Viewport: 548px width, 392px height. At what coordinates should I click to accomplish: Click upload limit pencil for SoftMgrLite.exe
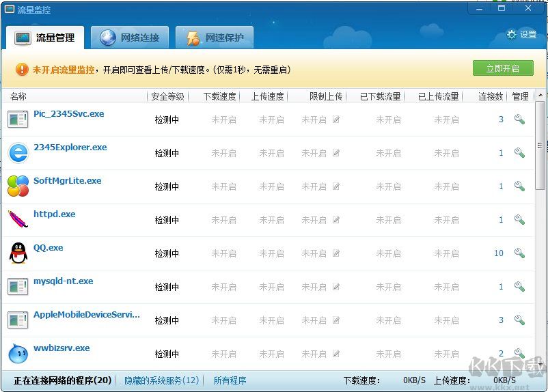(336, 186)
